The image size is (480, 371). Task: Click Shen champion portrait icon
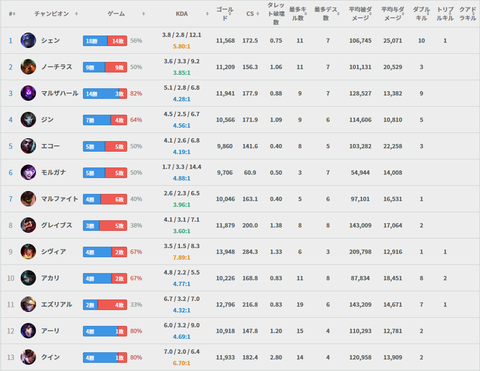coord(28,40)
